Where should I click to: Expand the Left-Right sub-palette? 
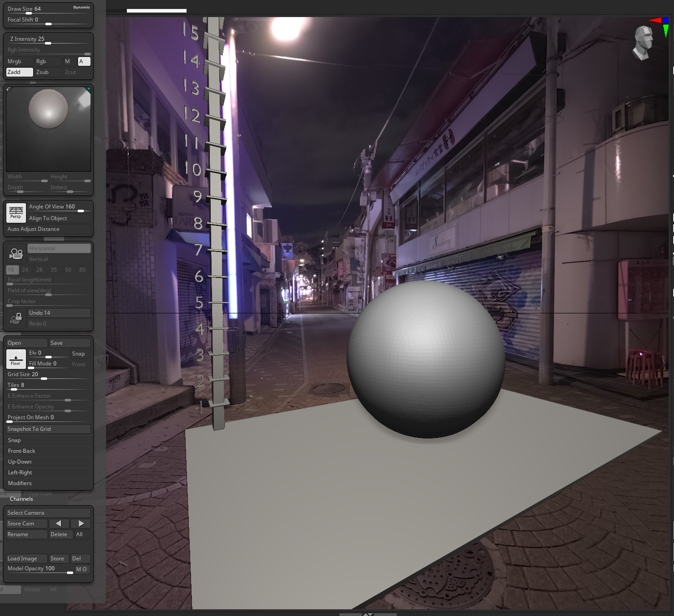(x=20, y=473)
